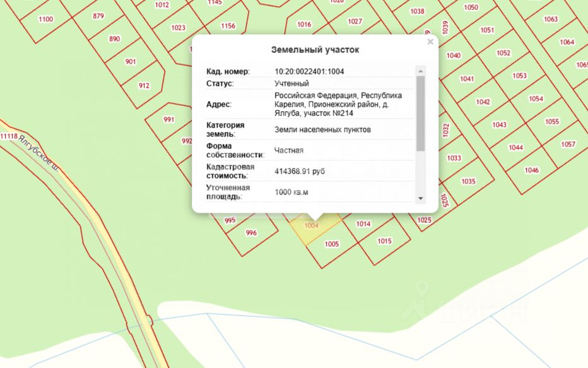The image size is (588, 368).
Task: Select land parcel 879
Action: 98,16
